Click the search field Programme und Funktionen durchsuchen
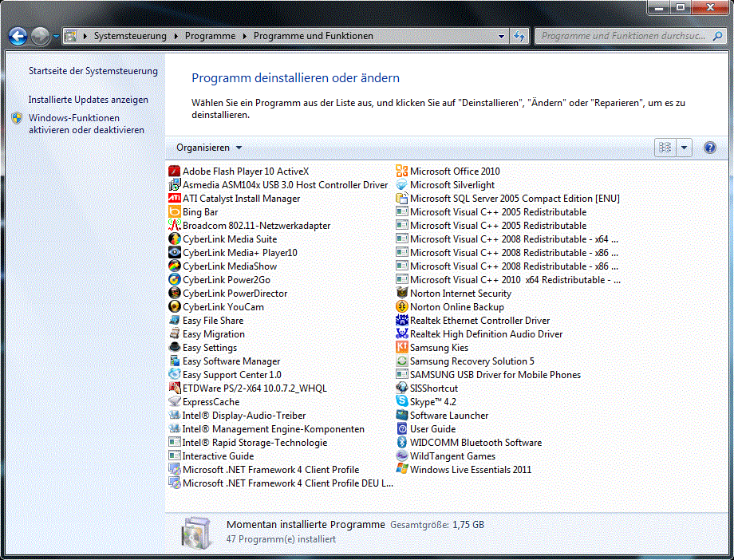This screenshot has height=560, width=734. click(x=624, y=36)
